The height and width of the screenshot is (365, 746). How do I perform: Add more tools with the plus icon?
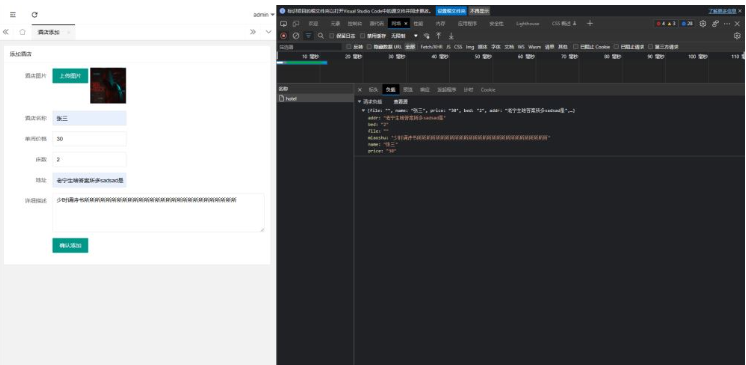[x=590, y=23]
